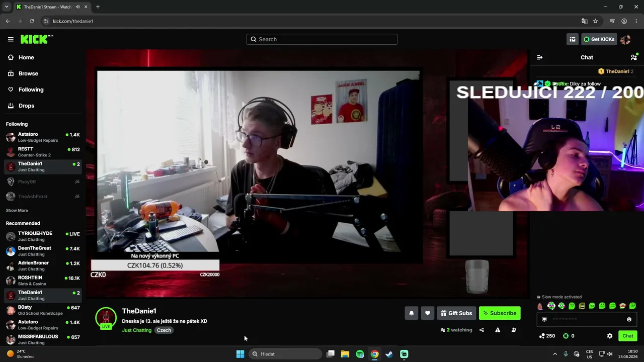Reload the Kick page
The height and width of the screenshot is (362, 644).
(x=32, y=21)
